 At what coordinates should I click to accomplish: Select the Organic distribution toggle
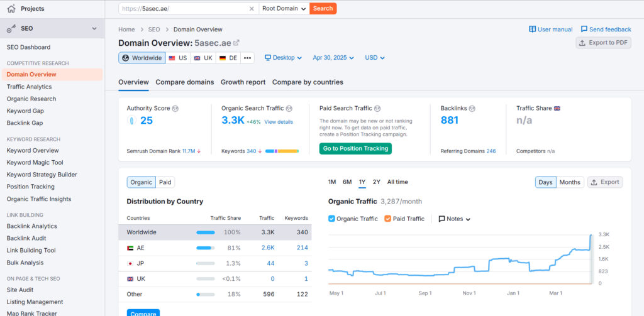[x=142, y=182]
